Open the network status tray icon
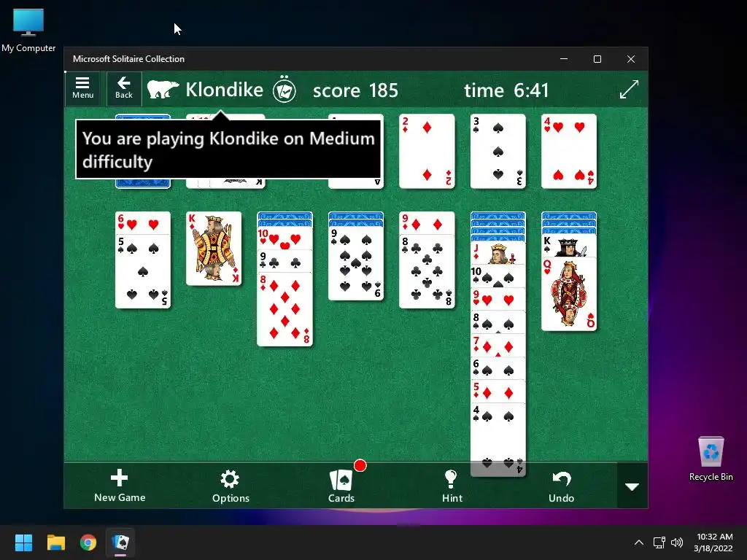747x560 pixels. [659, 542]
